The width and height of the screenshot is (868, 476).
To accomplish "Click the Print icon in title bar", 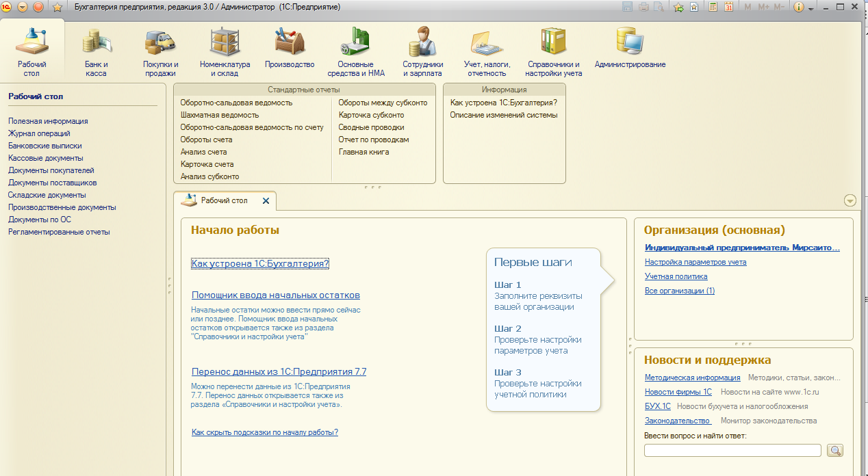I will [643, 7].
